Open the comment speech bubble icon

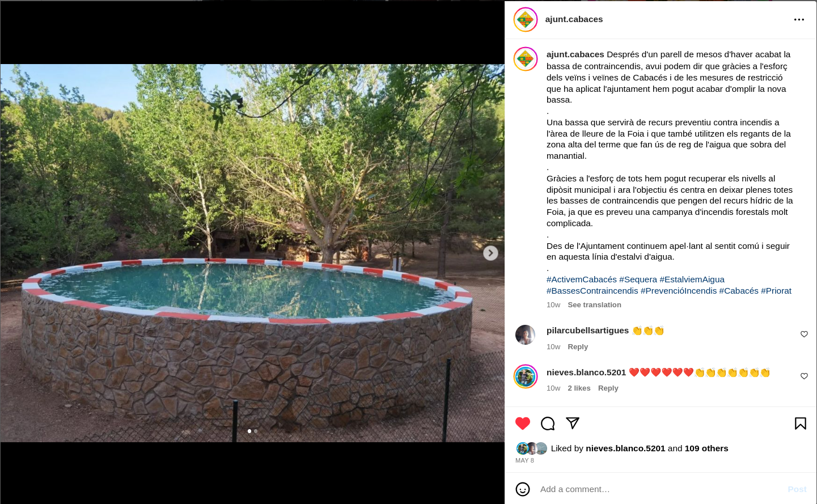[x=548, y=423]
